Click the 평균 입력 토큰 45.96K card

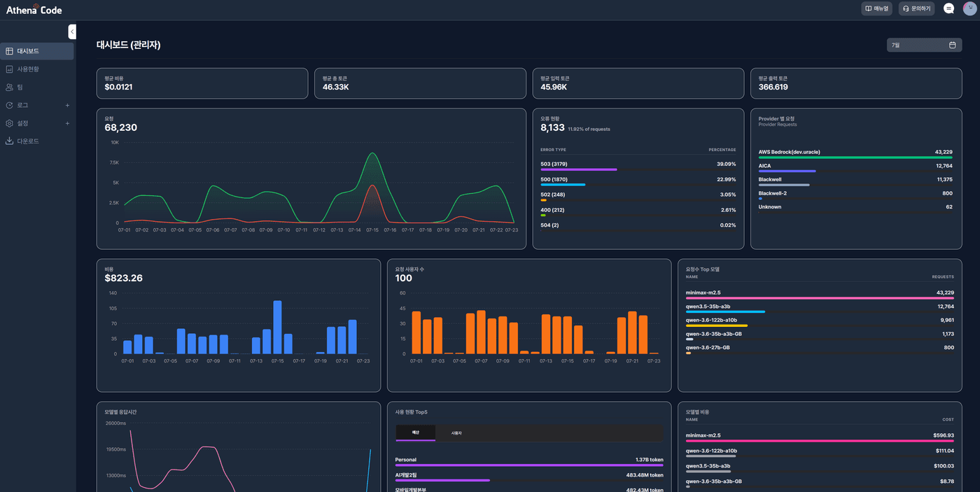click(638, 83)
